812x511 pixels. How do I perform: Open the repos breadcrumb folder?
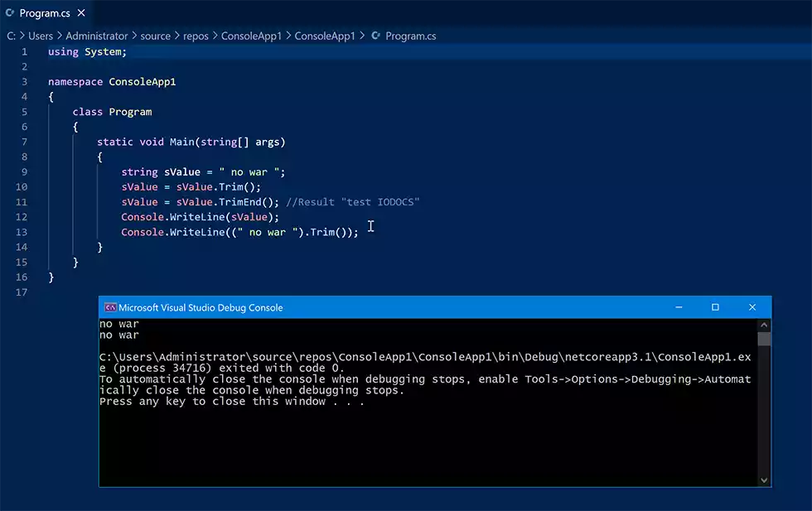click(196, 36)
